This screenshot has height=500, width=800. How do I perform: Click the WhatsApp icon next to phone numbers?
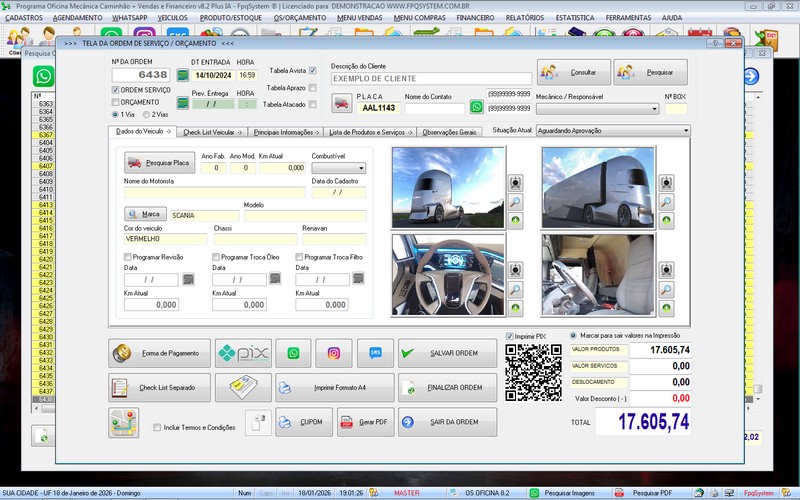click(x=477, y=107)
